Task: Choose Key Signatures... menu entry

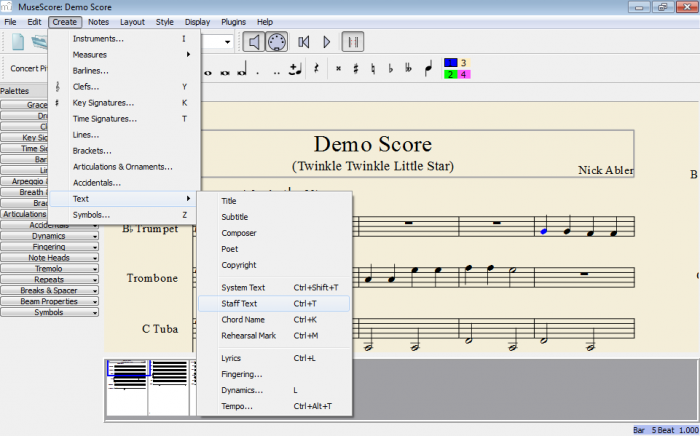Action: 124,103
